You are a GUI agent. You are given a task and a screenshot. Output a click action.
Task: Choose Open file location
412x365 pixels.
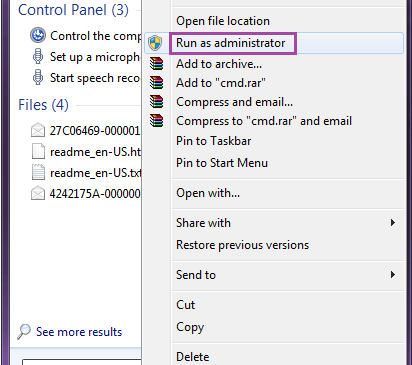pyautogui.click(x=223, y=21)
